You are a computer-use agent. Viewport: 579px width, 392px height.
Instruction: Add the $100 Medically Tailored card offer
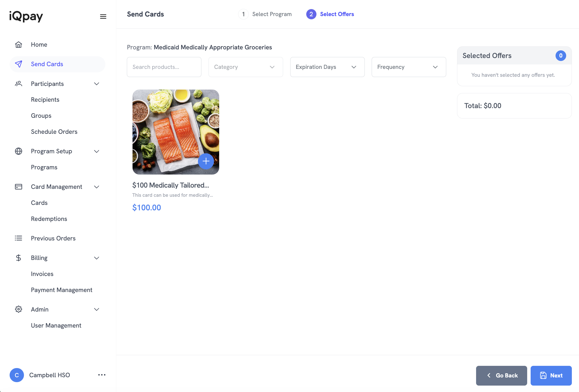tap(206, 161)
